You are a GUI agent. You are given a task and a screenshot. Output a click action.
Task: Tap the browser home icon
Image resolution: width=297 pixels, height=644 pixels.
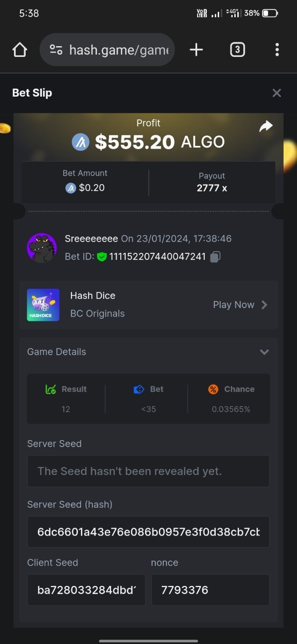19,50
